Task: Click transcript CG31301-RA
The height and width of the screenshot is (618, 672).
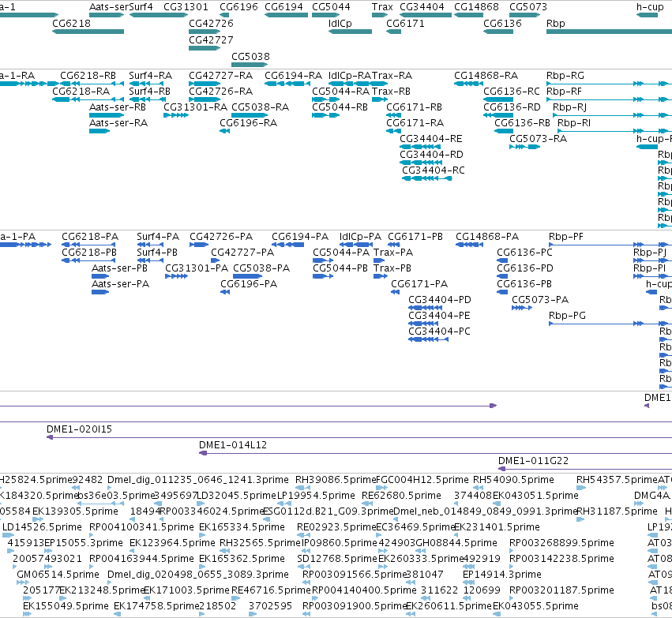Action: [195, 107]
